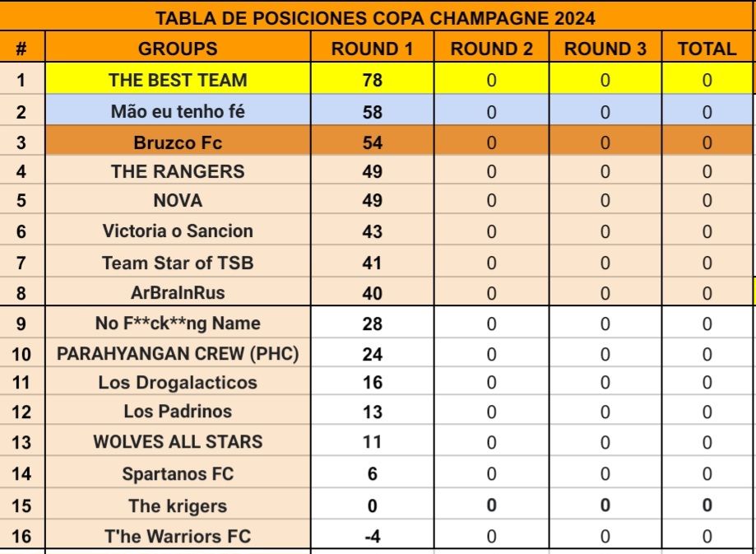This screenshot has height=554, width=756.
Task: Select Team Star of TSB cell
Action: tap(178, 262)
